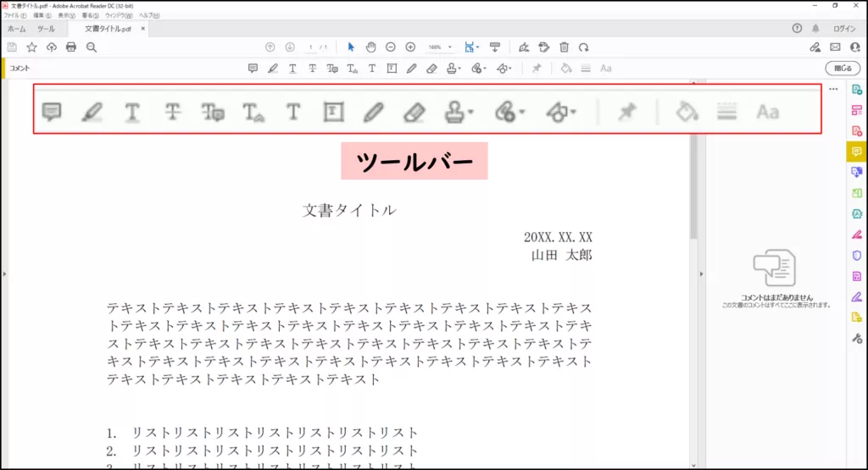Click the sign with pen nib icon

(x=524, y=47)
